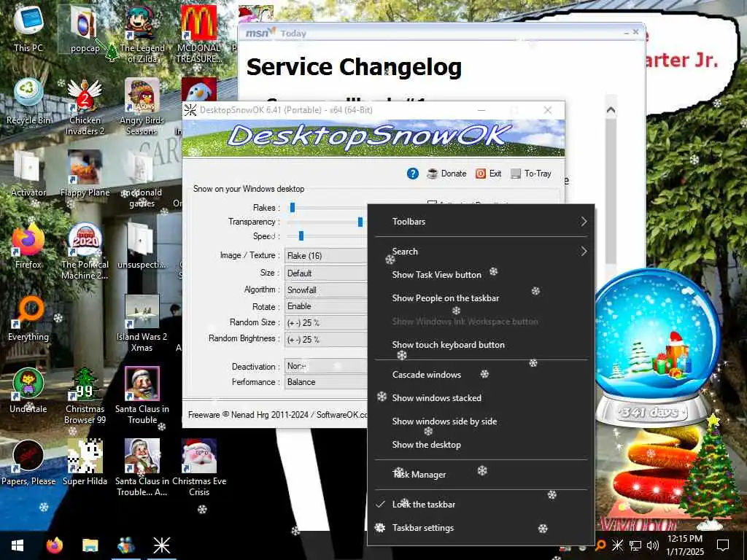
Task: Open Firefox from the taskbar
Action: point(54,545)
